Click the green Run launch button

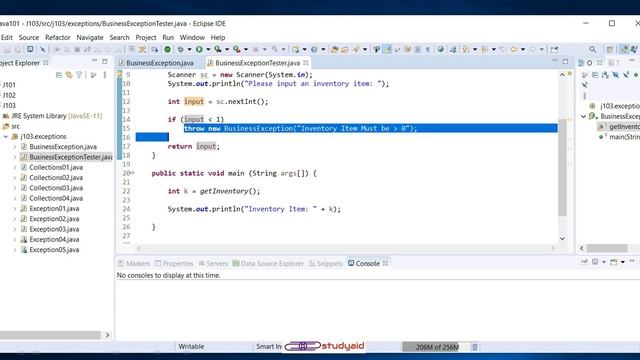199,49
